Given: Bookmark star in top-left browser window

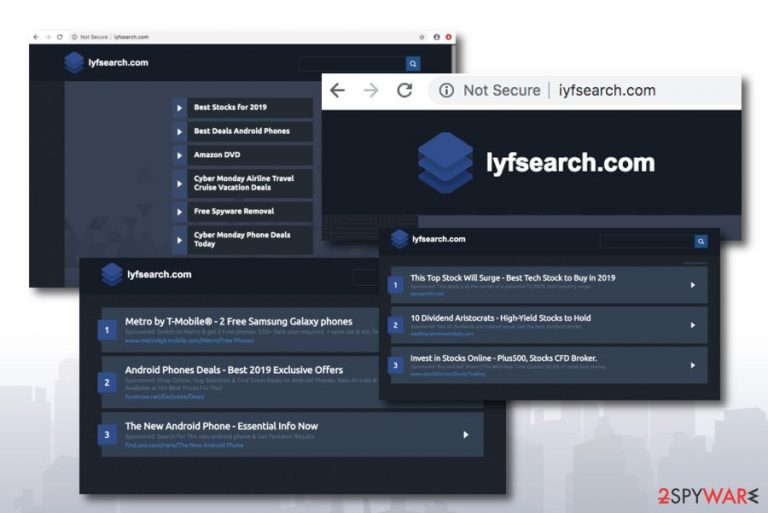Looking at the screenshot, I should (422, 37).
